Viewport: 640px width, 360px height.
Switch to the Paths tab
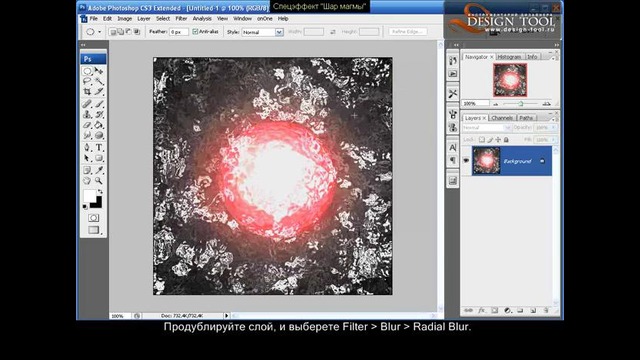pyautogui.click(x=526, y=118)
